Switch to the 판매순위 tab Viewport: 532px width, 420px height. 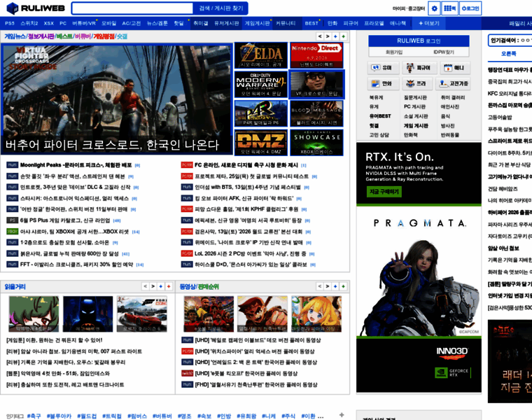(209, 287)
